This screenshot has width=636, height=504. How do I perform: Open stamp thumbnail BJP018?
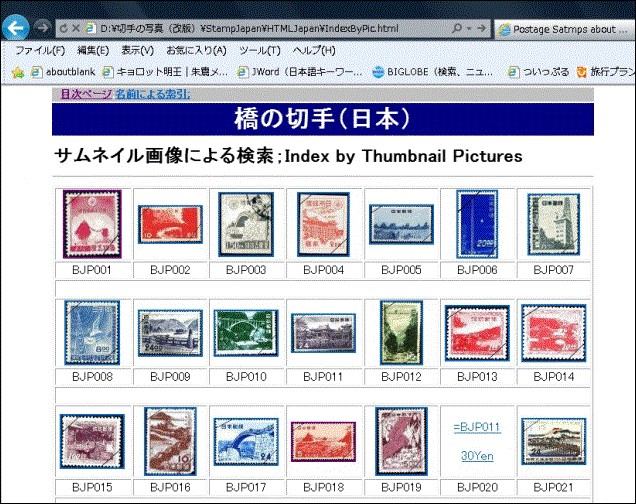tap(323, 441)
